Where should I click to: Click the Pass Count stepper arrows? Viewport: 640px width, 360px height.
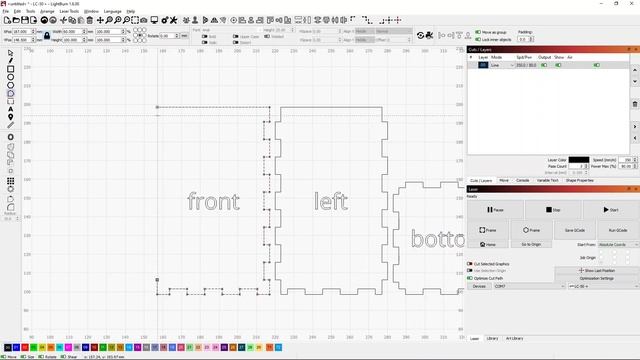(x=586, y=166)
